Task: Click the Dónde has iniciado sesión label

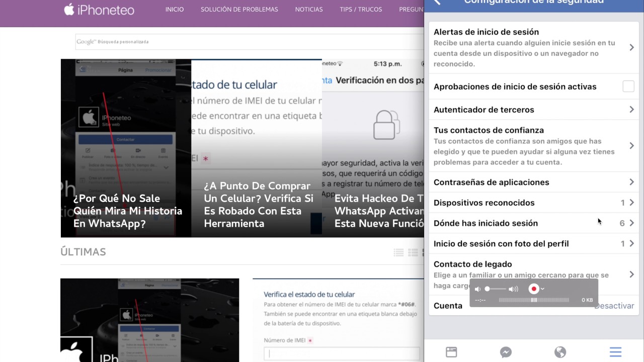Action: pos(486,223)
